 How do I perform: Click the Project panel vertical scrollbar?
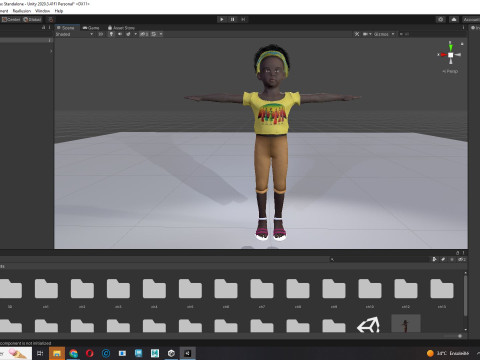(465, 295)
